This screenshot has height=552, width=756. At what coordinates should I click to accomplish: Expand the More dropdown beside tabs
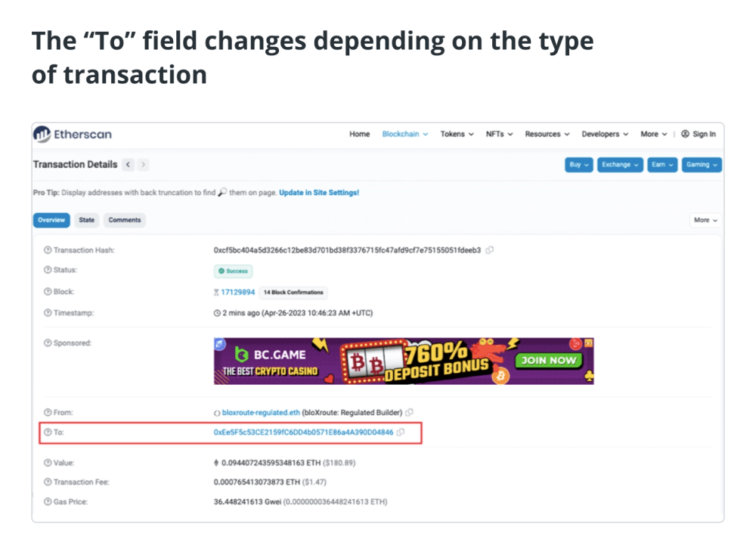pos(705,220)
